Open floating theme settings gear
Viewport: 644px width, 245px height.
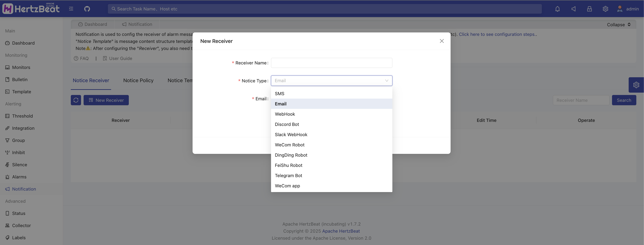click(636, 85)
